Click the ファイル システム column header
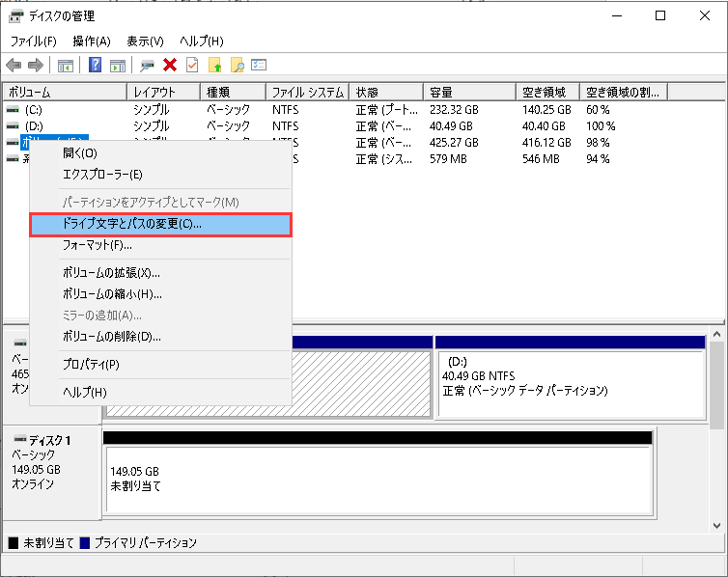Viewport: 728px width, 577px height. pyautogui.click(x=307, y=92)
